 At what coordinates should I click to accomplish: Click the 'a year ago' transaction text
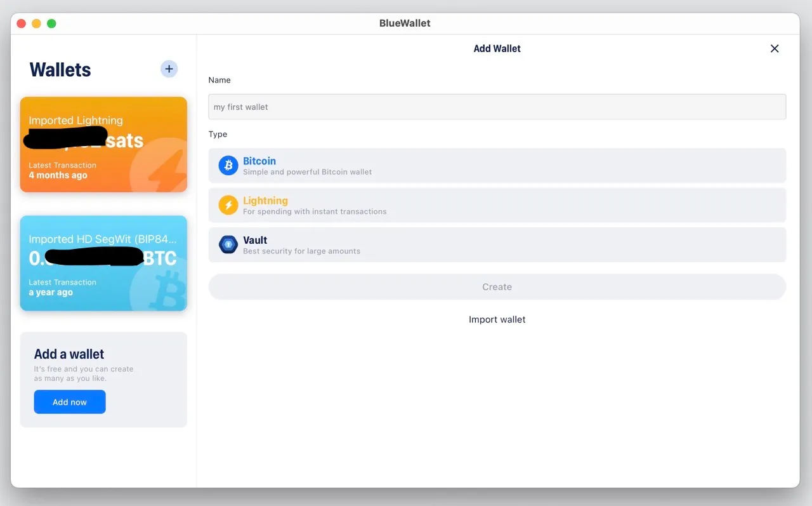(x=51, y=293)
